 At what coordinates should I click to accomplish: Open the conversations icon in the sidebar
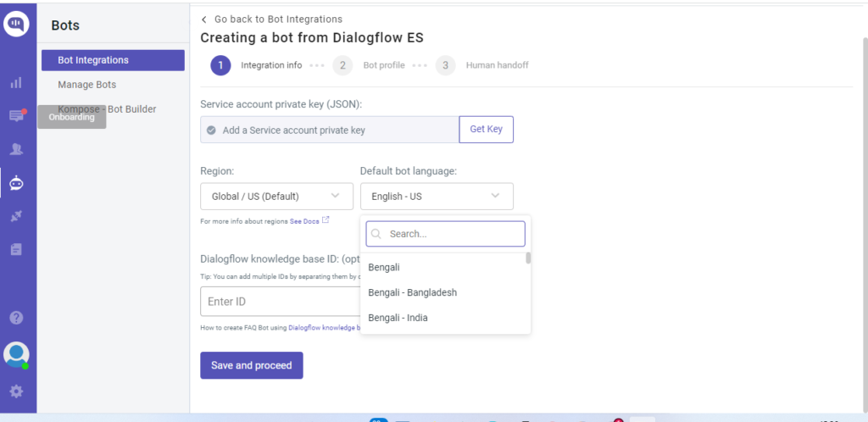17,116
